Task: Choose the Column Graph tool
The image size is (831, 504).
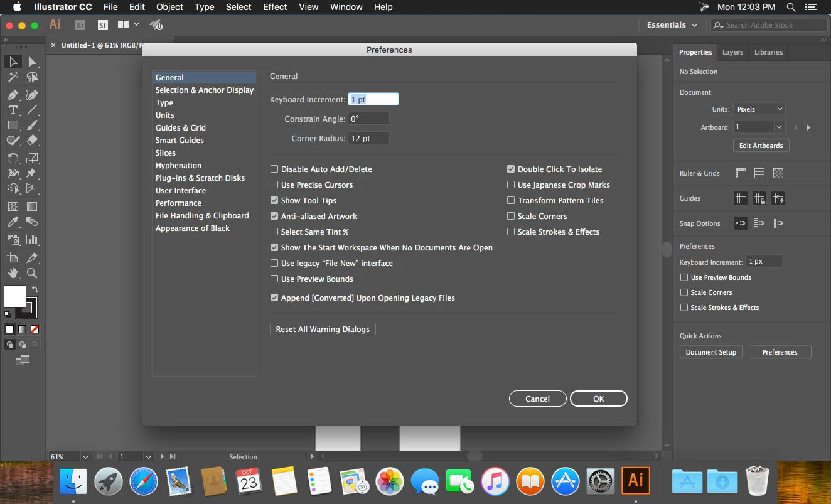Action: (32, 240)
